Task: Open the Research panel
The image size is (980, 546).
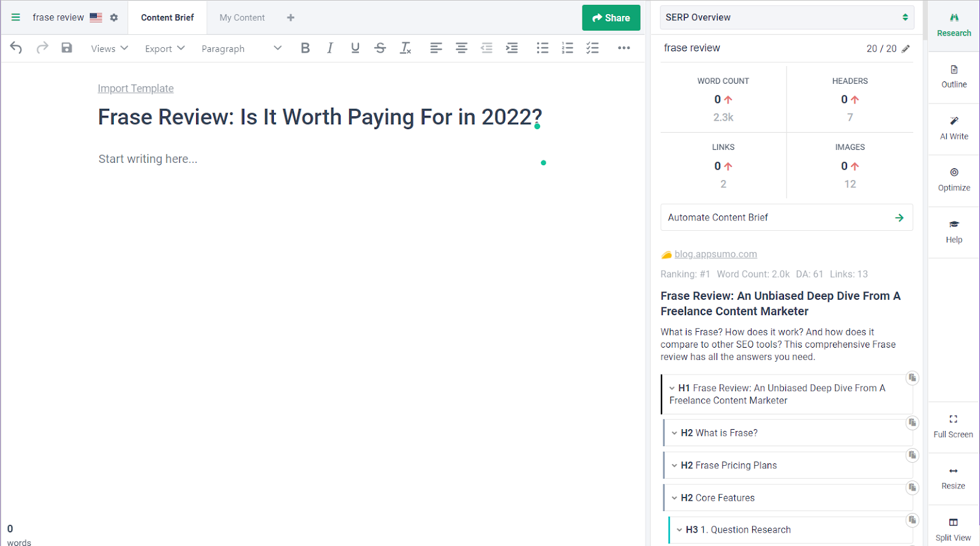Action: coord(954,25)
